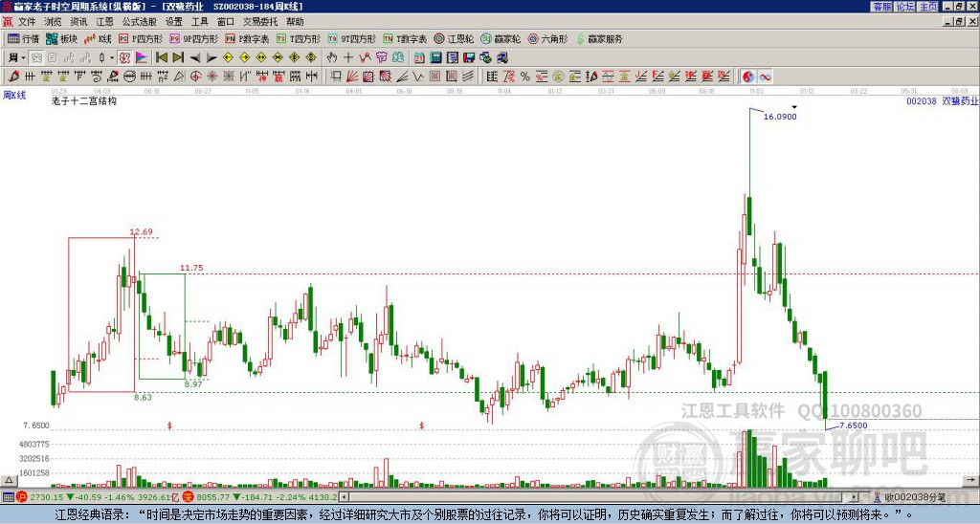This screenshot has height=524, width=980.
Task: Switch to K线 chart view
Action: click(98, 38)
